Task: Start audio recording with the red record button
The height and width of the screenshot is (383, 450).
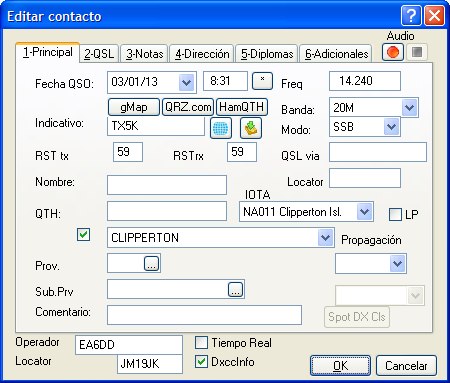Action: pyautogui.click(x=393, y=52)
